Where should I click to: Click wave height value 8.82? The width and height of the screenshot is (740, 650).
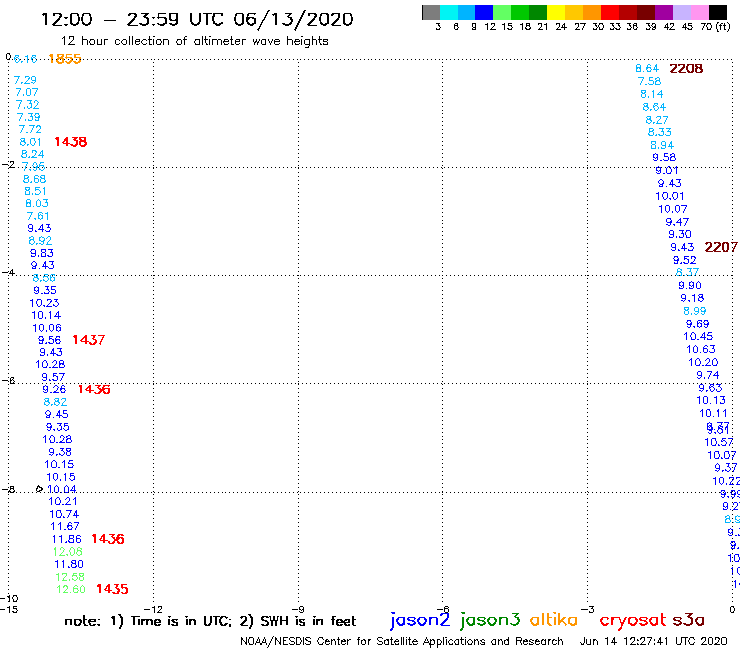(55, 402)
